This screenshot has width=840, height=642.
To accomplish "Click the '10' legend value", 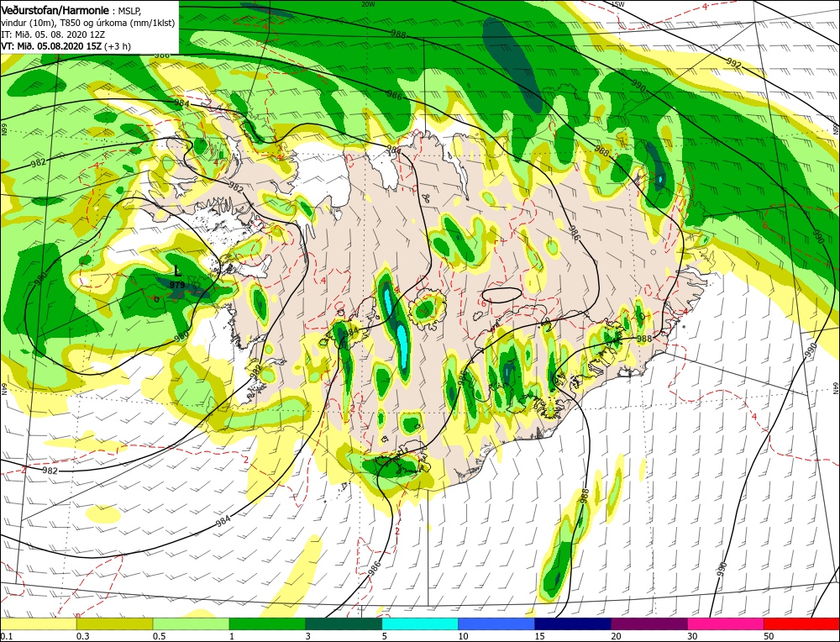I will pyautogui.click(x=464, y=636).
